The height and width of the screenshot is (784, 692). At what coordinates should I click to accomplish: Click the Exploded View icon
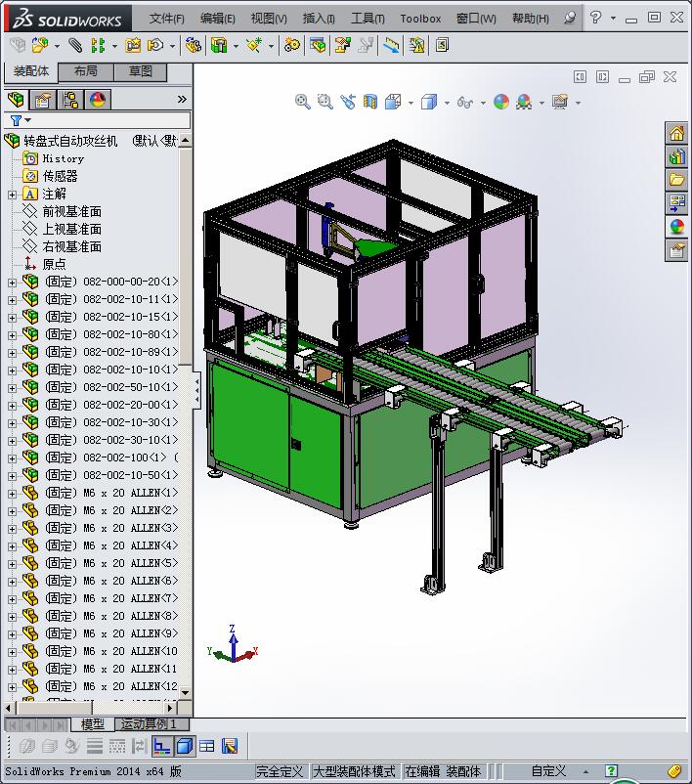click(x=343, y=46)
